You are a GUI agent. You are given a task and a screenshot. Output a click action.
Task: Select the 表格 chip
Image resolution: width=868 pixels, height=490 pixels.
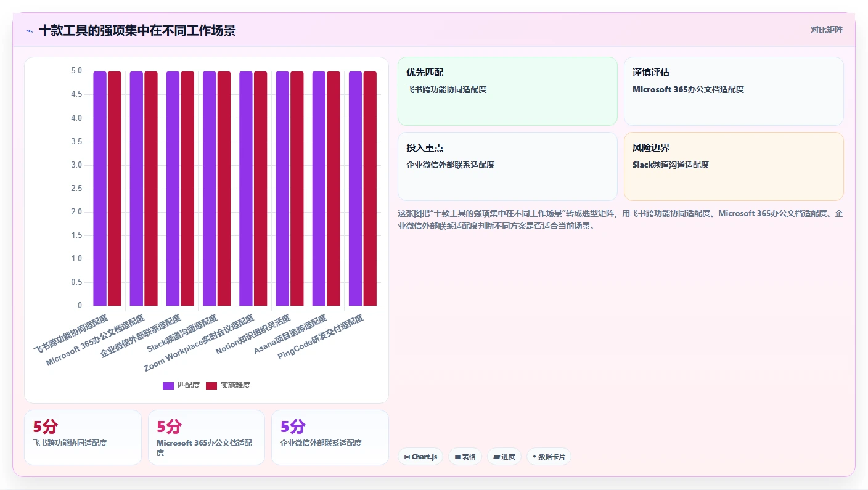465,457
